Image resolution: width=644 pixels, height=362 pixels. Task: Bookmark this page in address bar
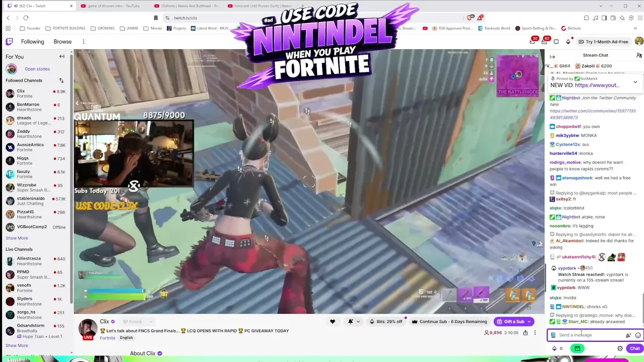tap(155, 18)
